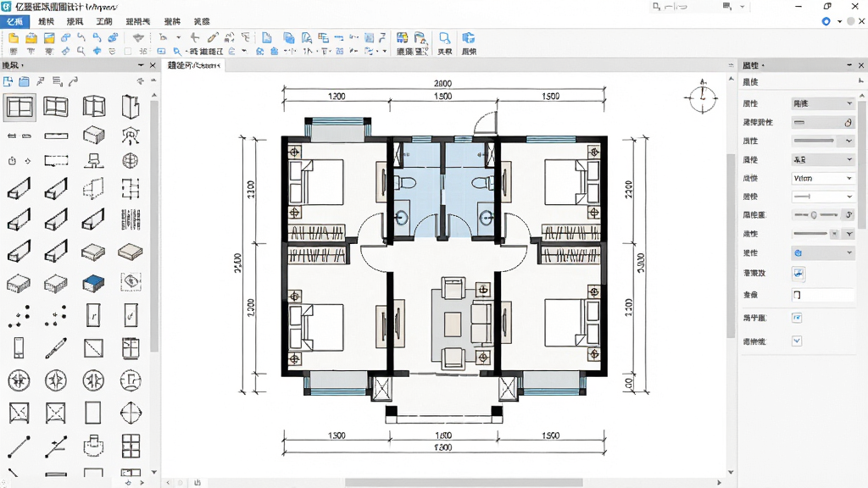Select the coffee table in the living room
This screenshot has width=868, height=488.
point(453,324)
